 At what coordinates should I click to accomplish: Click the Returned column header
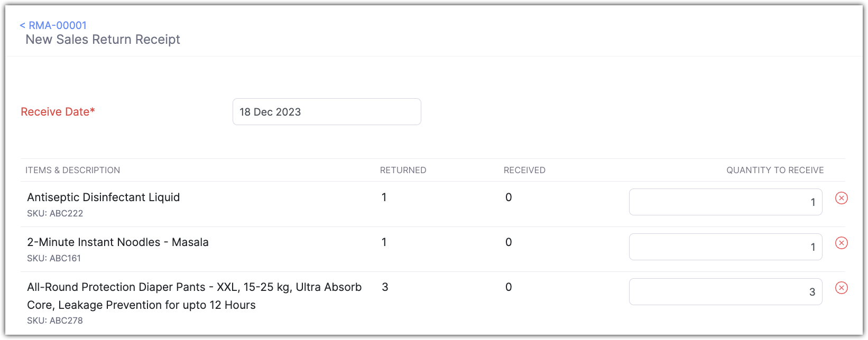coord(403,170)
